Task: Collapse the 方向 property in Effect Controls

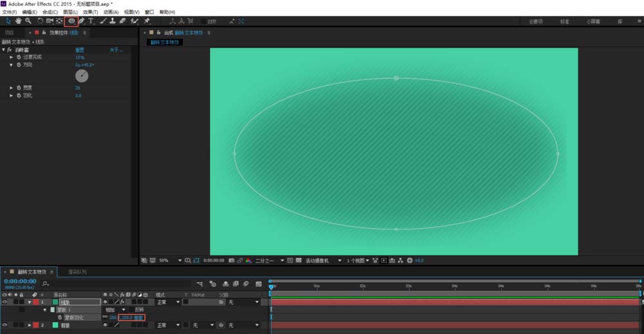Action: pos(11,65)
